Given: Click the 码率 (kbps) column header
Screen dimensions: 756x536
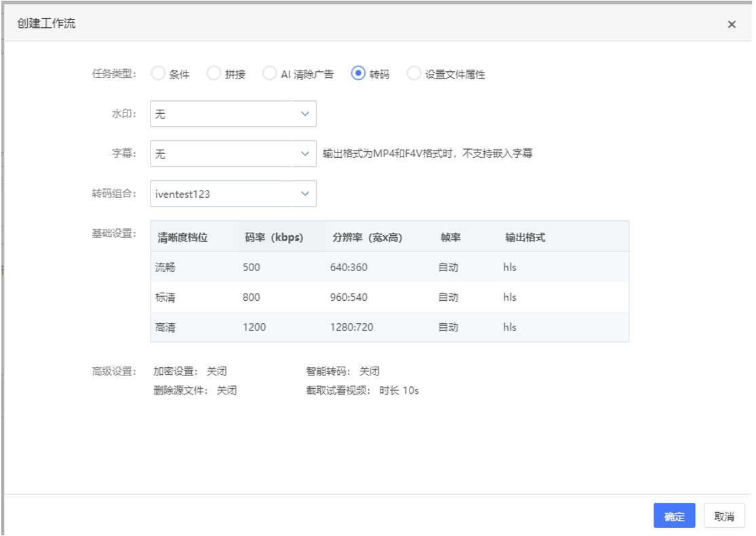Looking at the screenshot, I should pos(274,238).
